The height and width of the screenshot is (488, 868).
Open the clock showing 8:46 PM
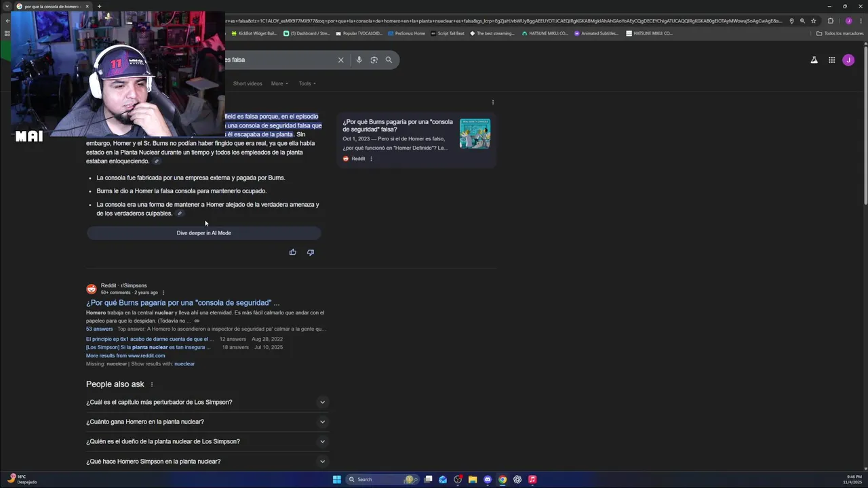[x=853, y=479]
